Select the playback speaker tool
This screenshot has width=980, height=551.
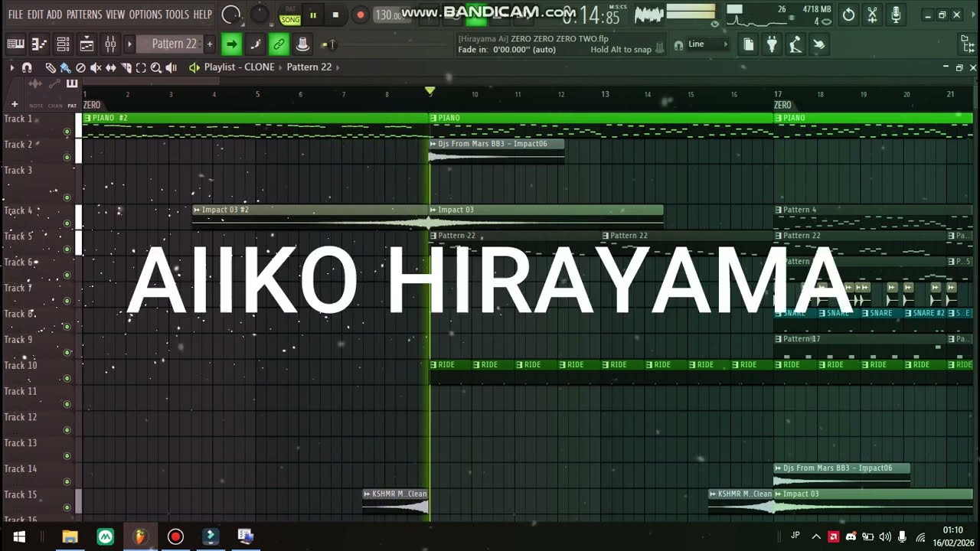coord(171,67)
